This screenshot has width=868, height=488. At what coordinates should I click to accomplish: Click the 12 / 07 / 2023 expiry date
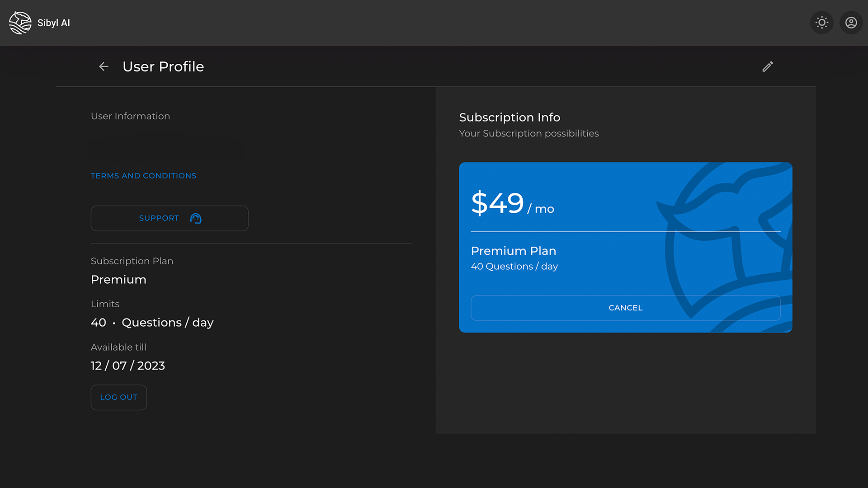coord(128,366)
